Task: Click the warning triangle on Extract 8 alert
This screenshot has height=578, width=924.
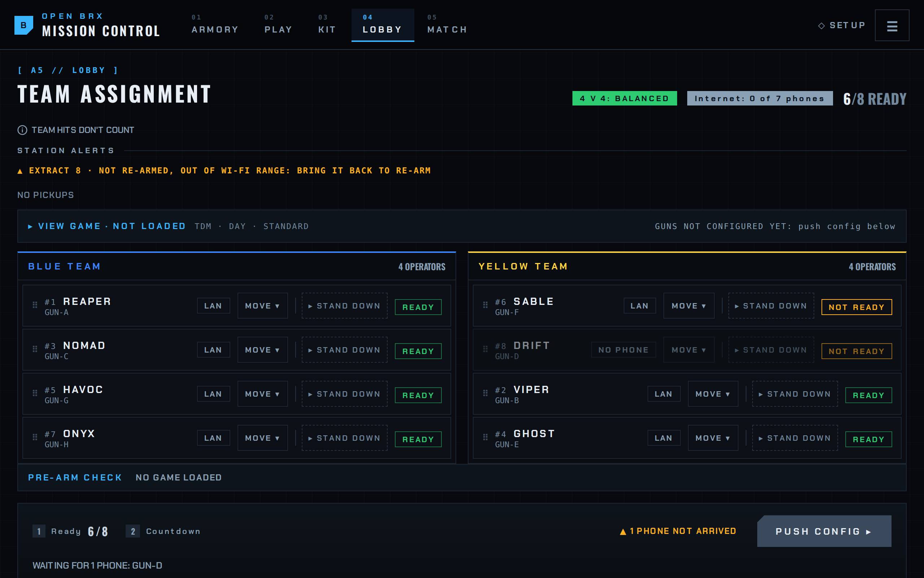Action: tap(20, 171)
